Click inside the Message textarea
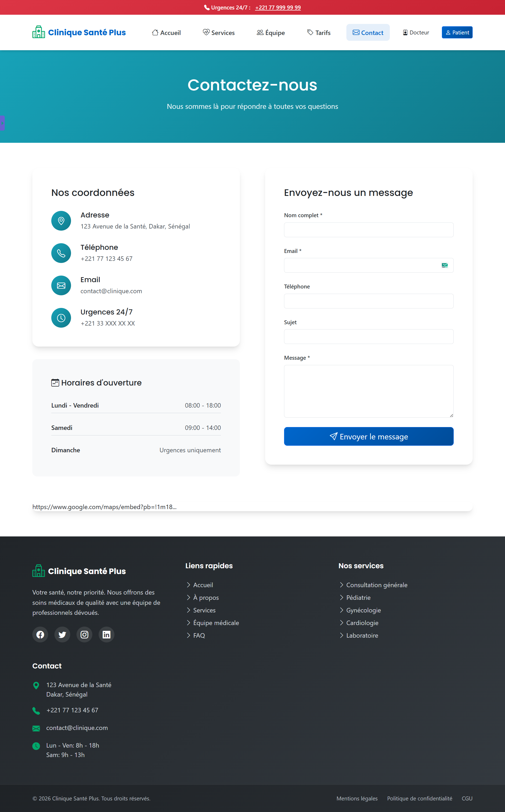 pyautogui.click(x=368, y=391)
